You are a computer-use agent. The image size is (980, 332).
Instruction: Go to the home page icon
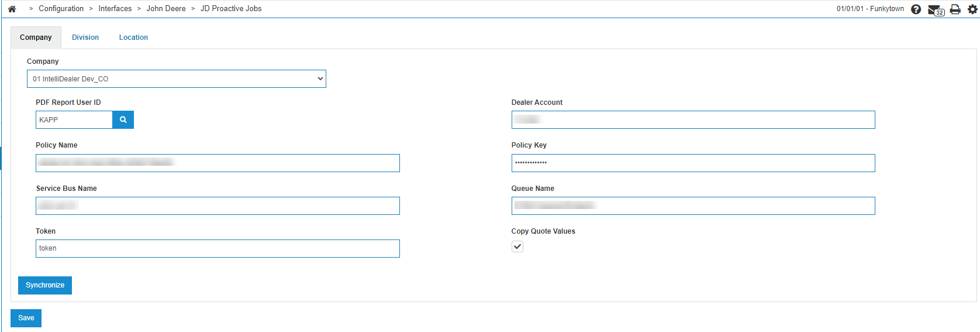tap(12, 9)
